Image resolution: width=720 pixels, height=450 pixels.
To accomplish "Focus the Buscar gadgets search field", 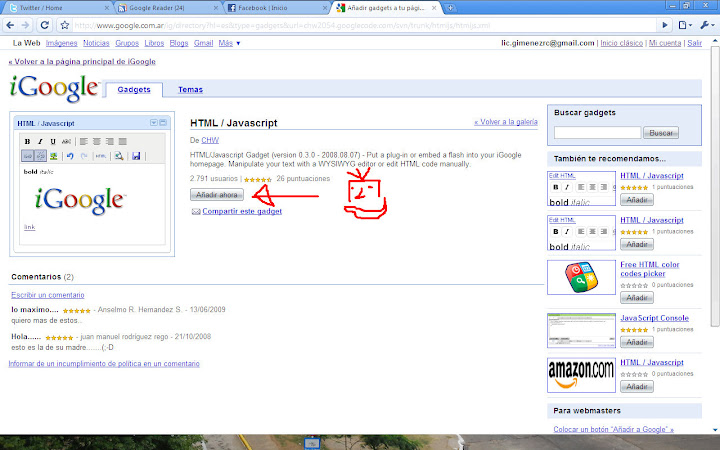I will [597, 133].
